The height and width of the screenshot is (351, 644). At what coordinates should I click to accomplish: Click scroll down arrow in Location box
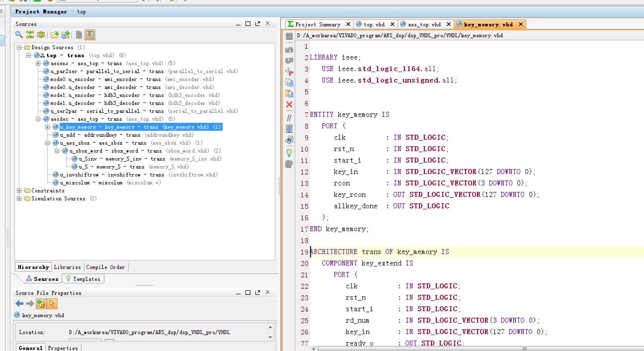click(271, 337)
